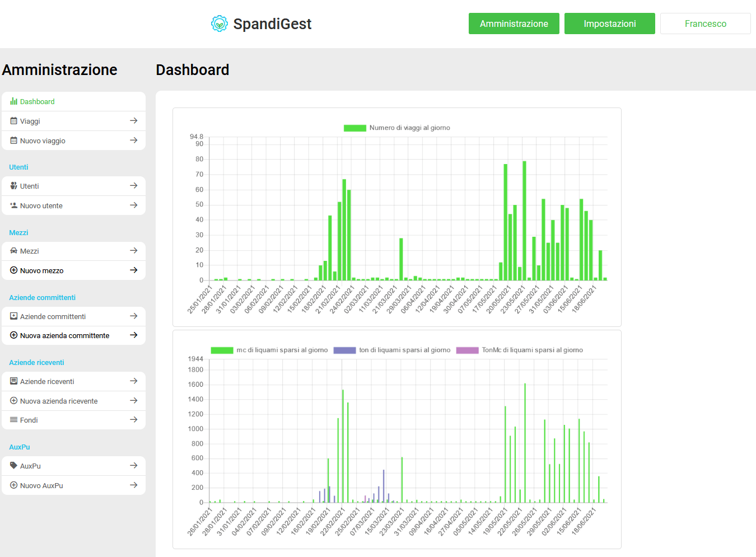Click the purple TonMc legend color swatch
This screenshot has height=557, width=756.
467,349
